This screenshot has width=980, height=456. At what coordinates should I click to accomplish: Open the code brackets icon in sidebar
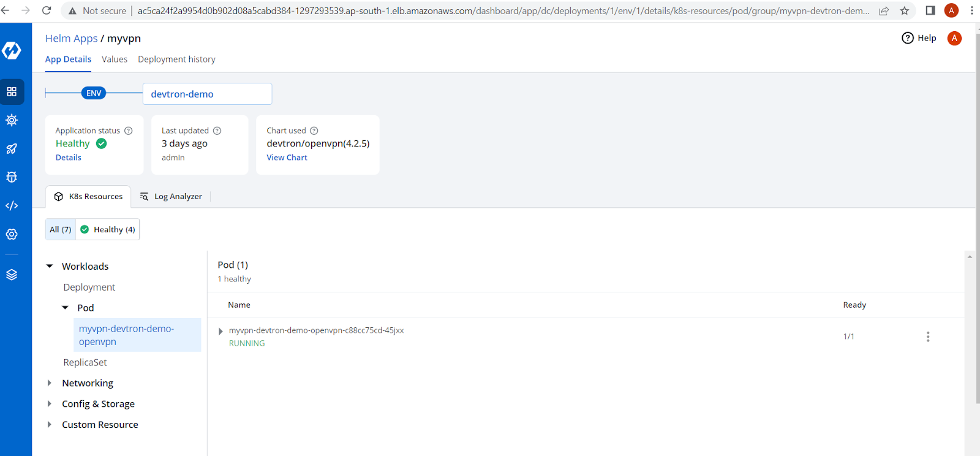(x=12, y=206)
